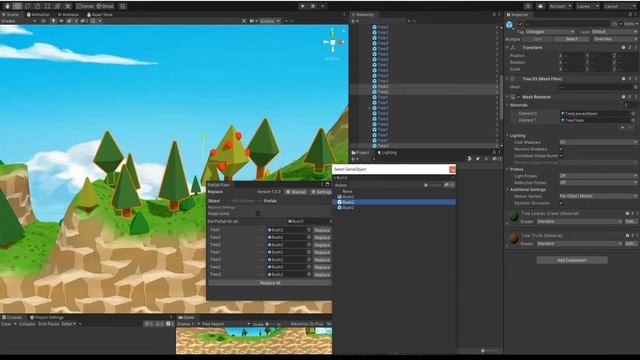Switch to the Asset Store tab
The height and width of the screenshot is (360, 640).
coord(100,14)
